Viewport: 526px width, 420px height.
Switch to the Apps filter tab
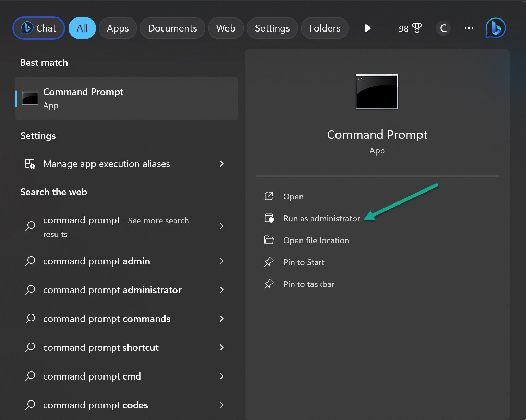118,28
